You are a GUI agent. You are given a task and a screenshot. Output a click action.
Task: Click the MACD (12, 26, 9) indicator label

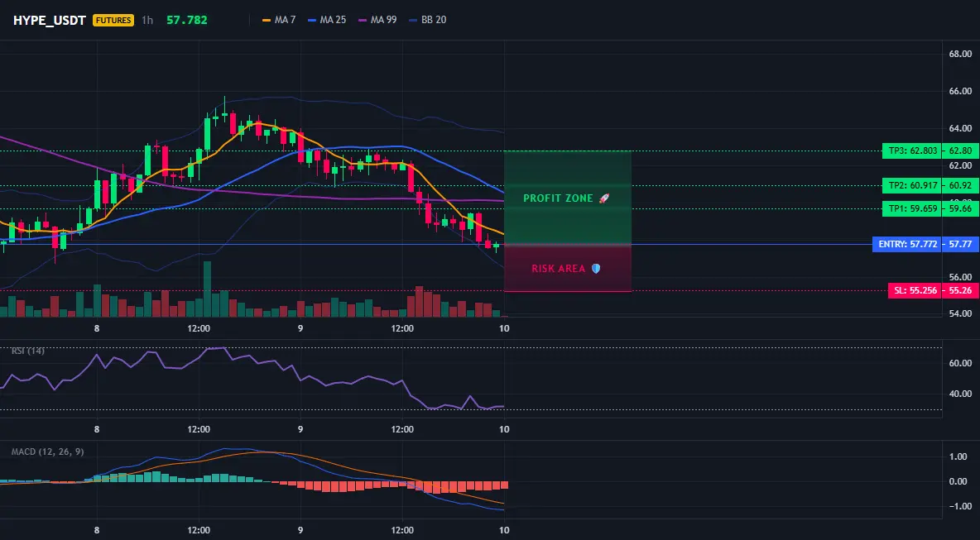[x=47, y=452]
